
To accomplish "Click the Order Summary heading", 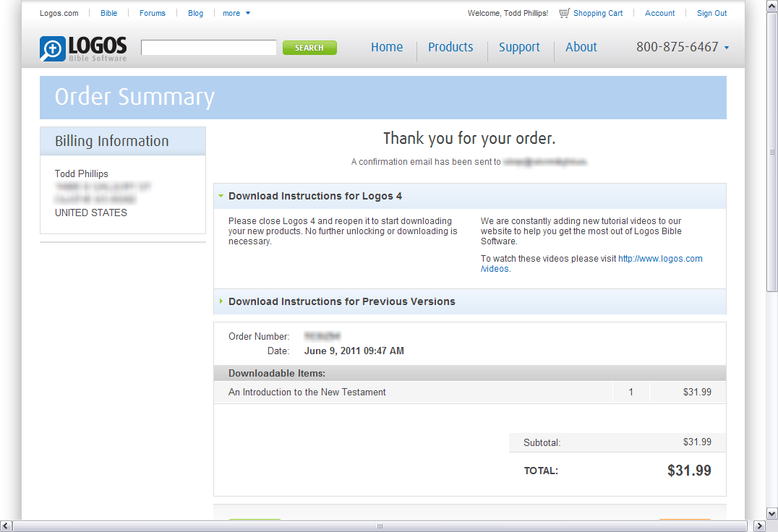I will (x=134, y=97).
